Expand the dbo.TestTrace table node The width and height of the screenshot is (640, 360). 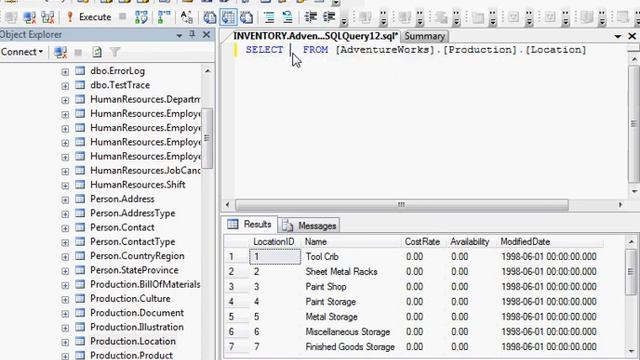[65, 86]
